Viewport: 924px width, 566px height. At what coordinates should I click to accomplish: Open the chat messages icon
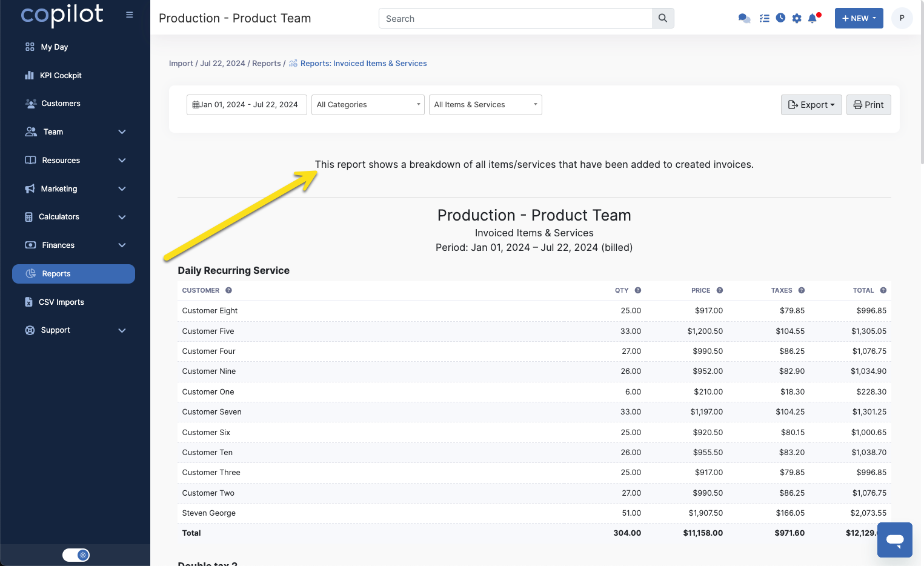[x=744, y=18]
